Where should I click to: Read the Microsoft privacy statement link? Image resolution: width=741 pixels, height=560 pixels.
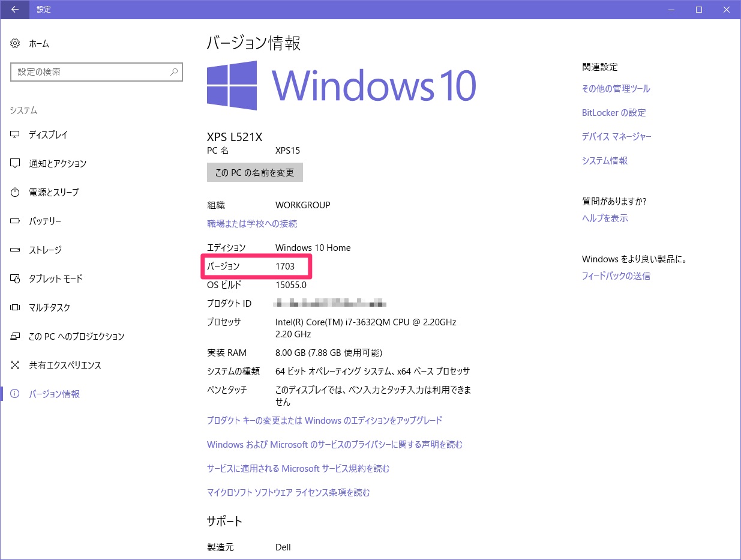(335, 445)
